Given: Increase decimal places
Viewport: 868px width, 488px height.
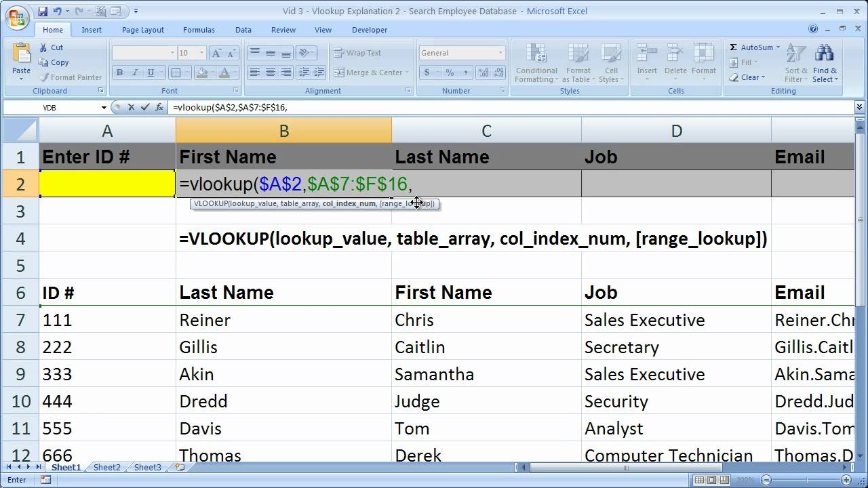Looking at the screenshot, I should tap(484, 73).
